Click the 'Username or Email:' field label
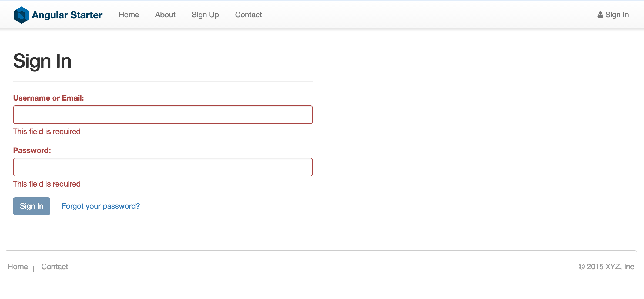The height and width of the screenshot is (299, 644). 48,98
